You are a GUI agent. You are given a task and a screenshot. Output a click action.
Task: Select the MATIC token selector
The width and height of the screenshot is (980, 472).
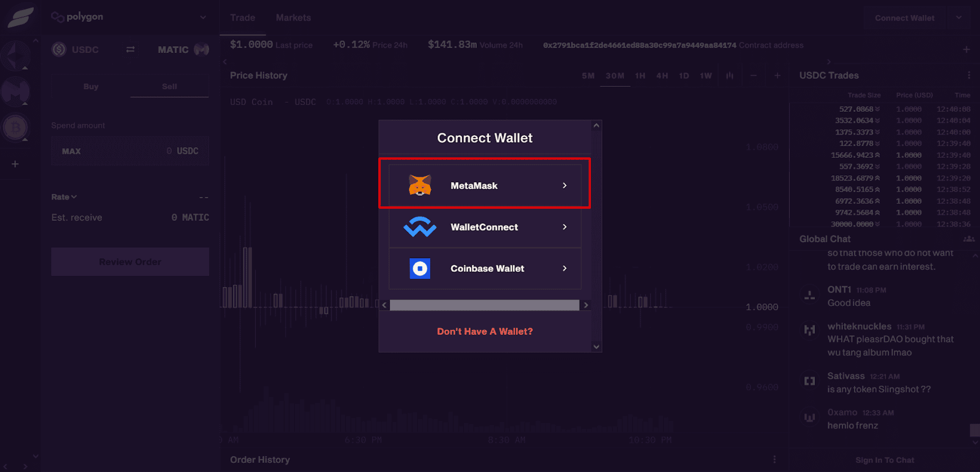[183, 50]
